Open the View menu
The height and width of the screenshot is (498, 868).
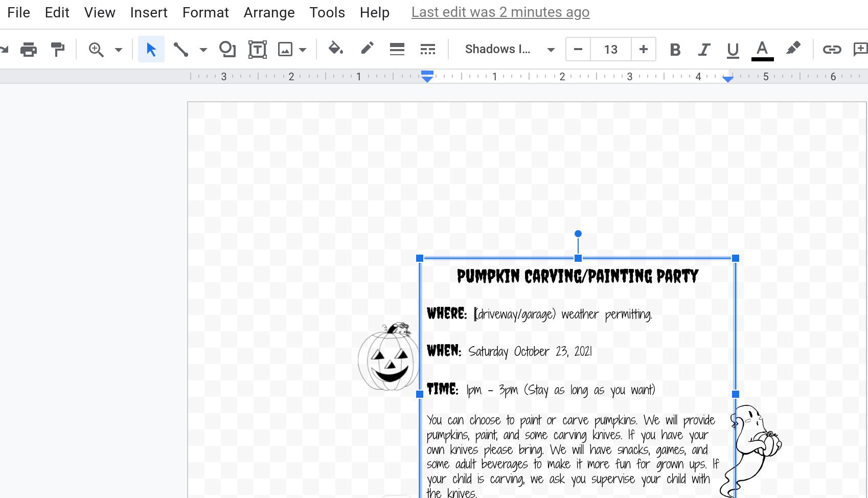pyautogui.click(x=100, y=13)
